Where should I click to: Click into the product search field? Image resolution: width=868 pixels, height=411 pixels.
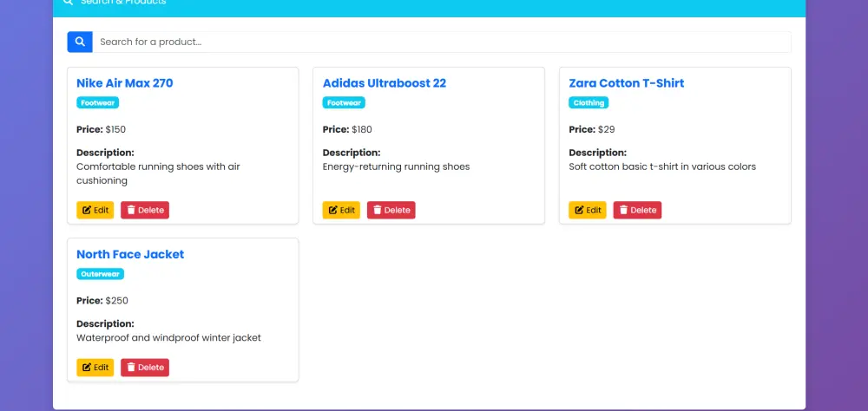pos(441,42)
